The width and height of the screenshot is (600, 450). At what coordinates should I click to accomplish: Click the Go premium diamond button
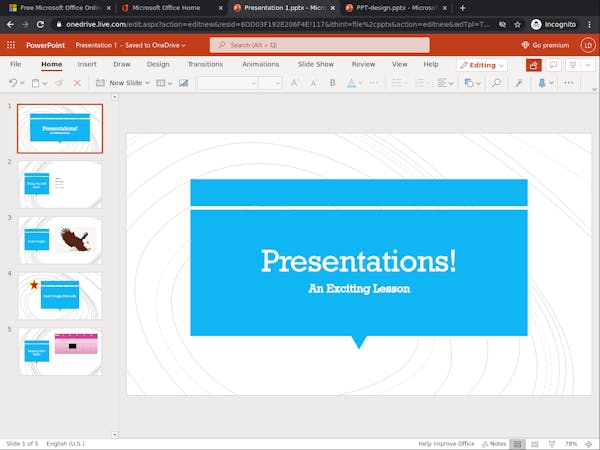(x=545, y=45)
